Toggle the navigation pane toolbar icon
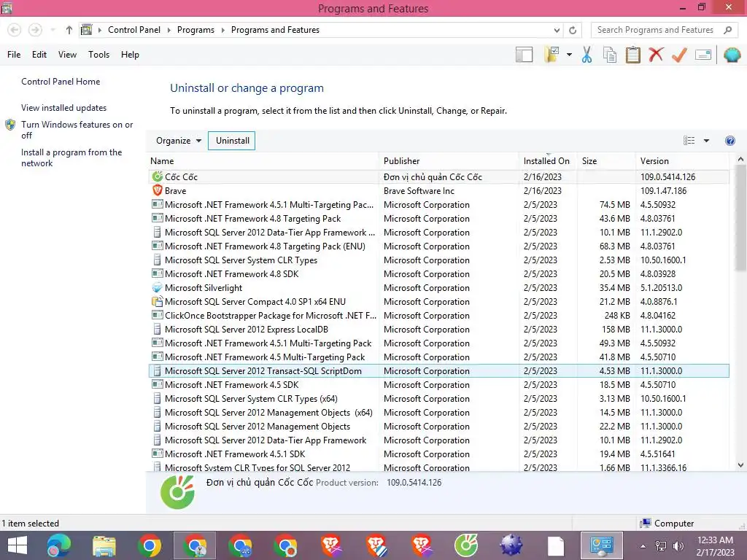 (524, 55)
